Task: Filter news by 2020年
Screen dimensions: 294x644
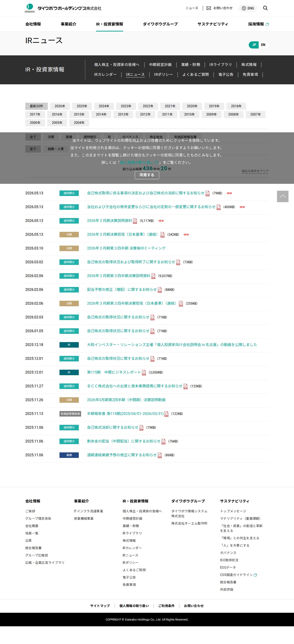Action: click(192, 106)
